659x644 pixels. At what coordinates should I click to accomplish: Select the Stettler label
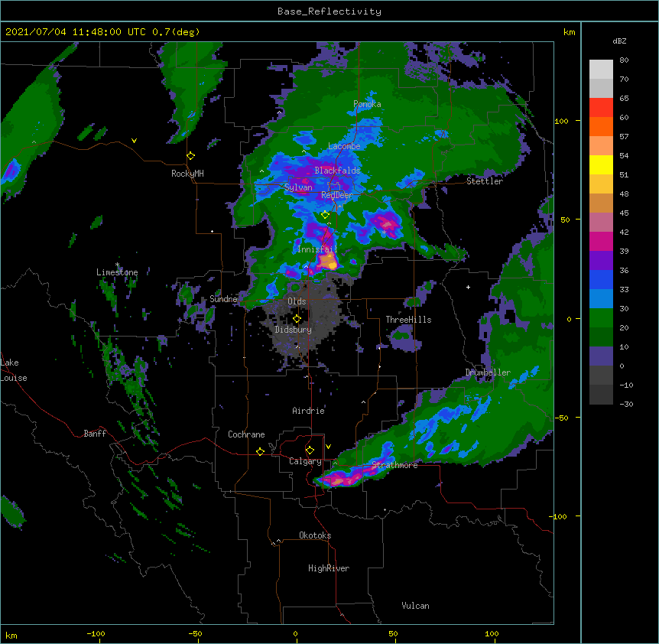pyautogui.click(x=484, y=181)
